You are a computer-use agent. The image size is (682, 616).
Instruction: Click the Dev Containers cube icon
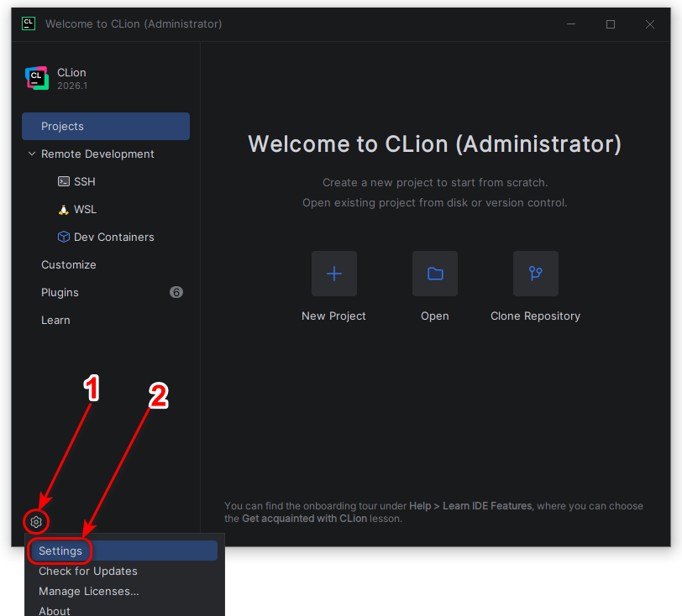(64, 237)
